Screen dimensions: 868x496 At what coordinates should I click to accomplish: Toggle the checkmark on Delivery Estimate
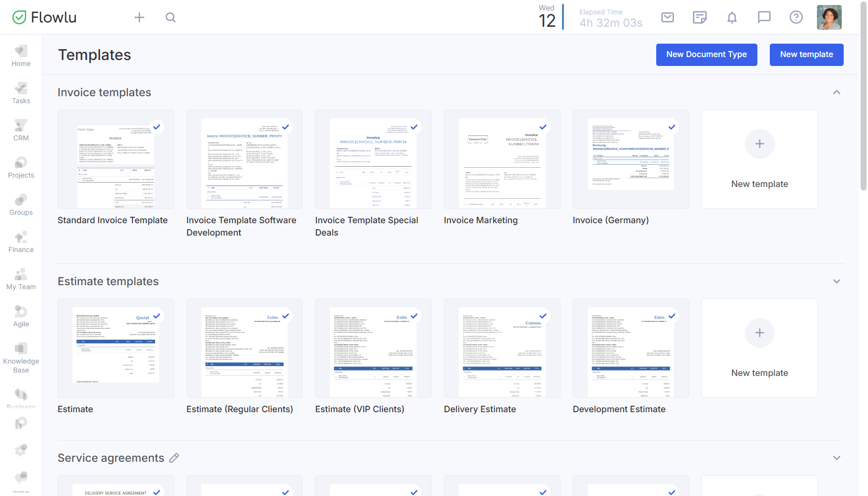point(543,316)
